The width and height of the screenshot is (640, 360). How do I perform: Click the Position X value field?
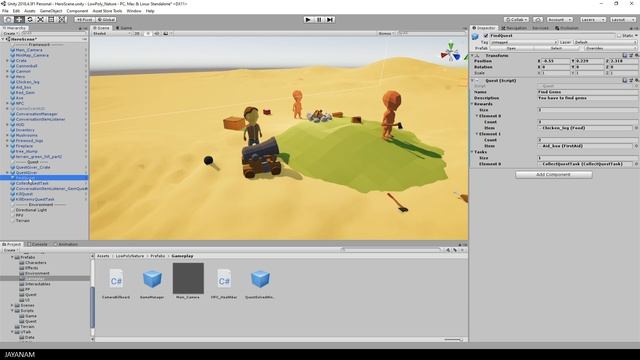556,61
